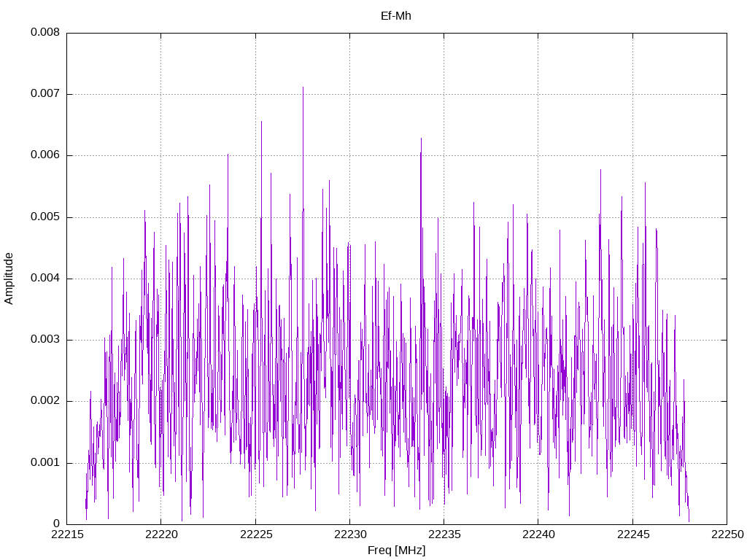Screen dimensions: 747x560
Task: Click the x-axis tick label 22225
Action: 256,534
